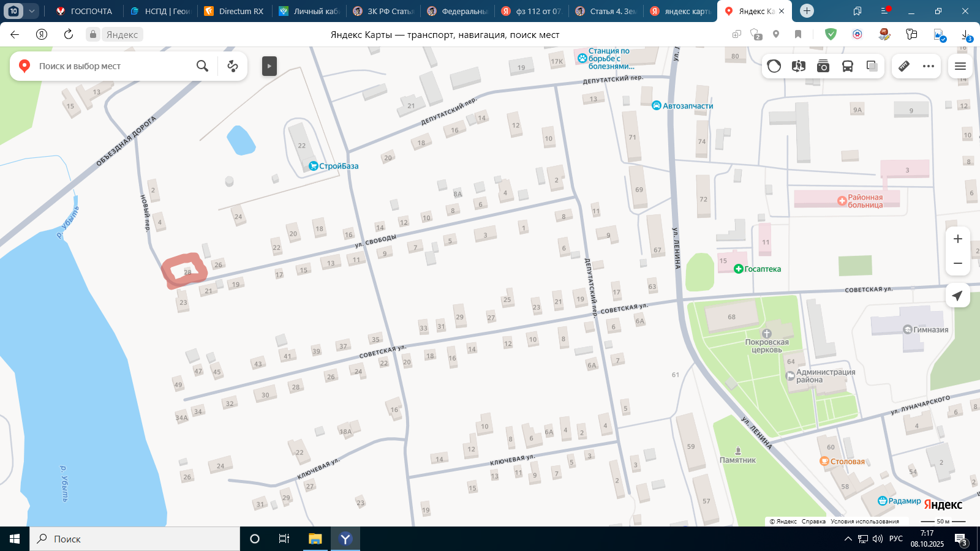Switch to the 'Личный каб' tab
980x551 pixels.
309,11
